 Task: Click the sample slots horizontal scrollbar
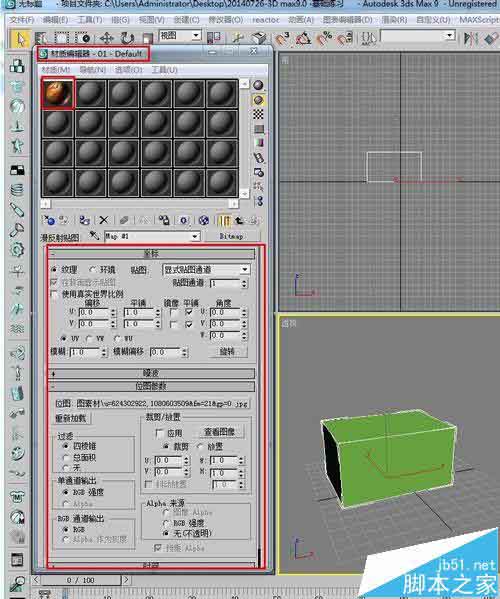point(140,204)
